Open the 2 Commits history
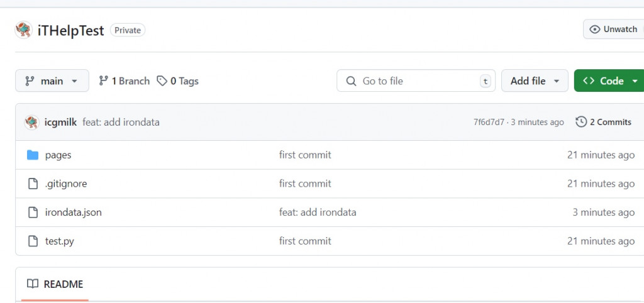This screenshot has width=644, height=303. [x=604, y=122]
